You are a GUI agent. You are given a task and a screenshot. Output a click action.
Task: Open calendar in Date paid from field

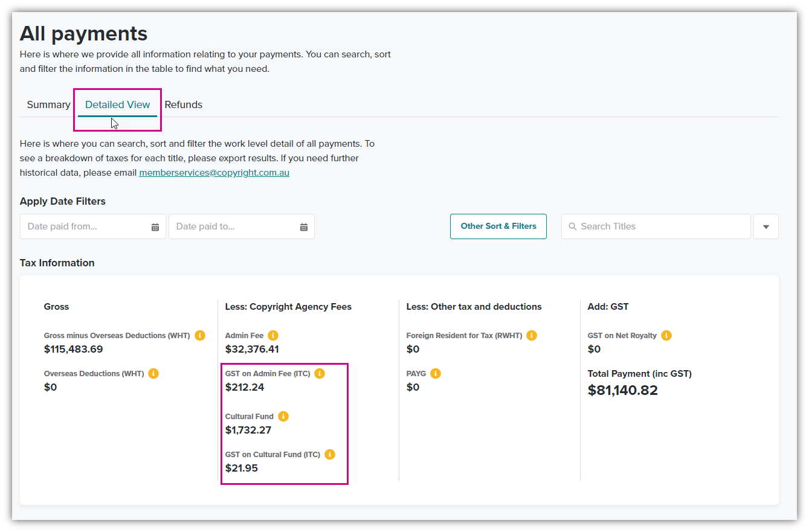pyautogui.click(x=155, y=227)
